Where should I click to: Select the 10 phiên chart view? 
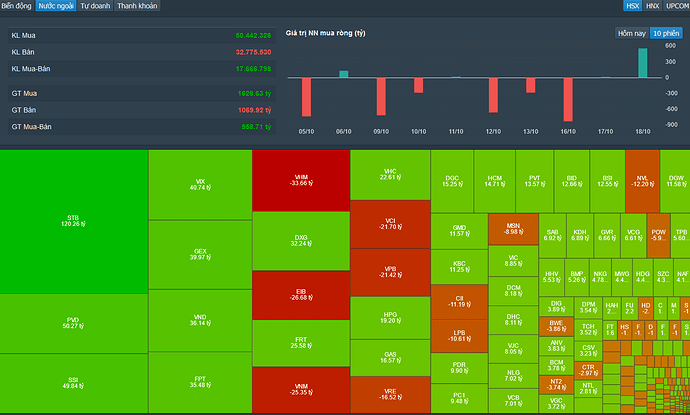click(666, 33)
